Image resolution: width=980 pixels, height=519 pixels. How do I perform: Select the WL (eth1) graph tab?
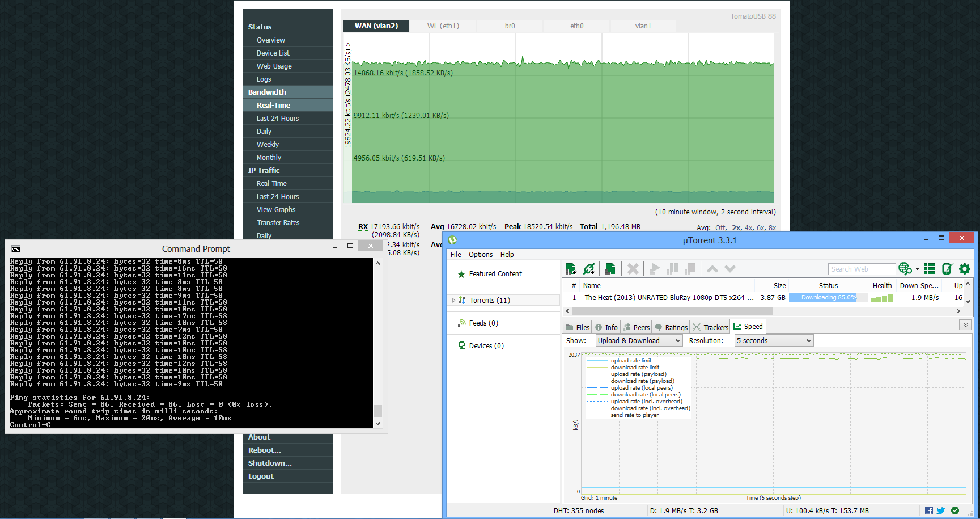tap(443, 26)
